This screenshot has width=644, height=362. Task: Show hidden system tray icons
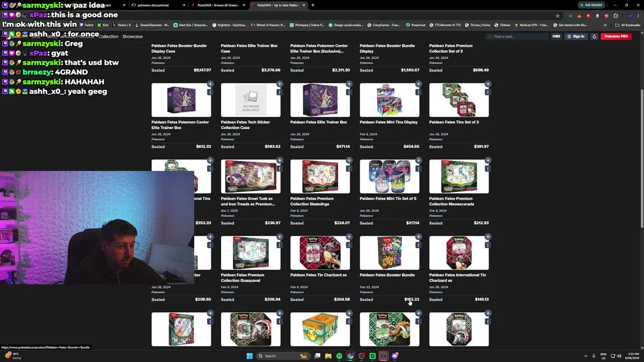(x=586, y=356)
